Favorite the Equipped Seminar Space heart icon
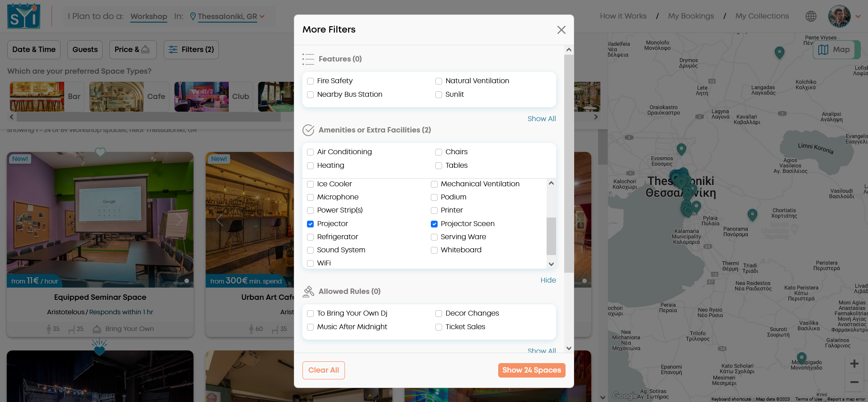 click(x=100, y=152)
